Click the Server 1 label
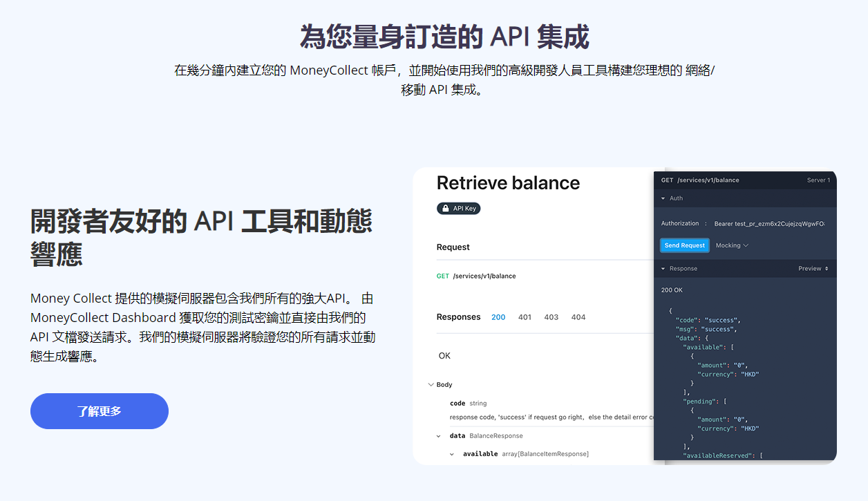 pyautogui.click(x=818, y=180)
